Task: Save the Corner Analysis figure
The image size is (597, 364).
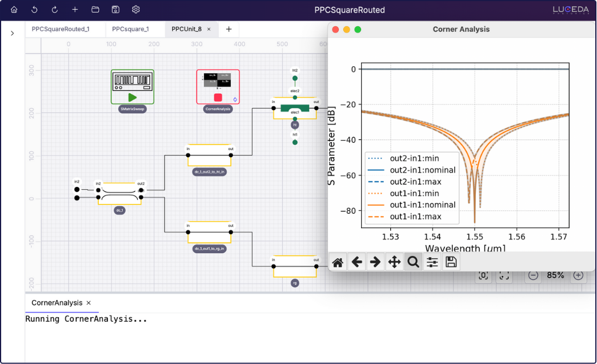Action: pyautogui.click(x=451, y=262)
